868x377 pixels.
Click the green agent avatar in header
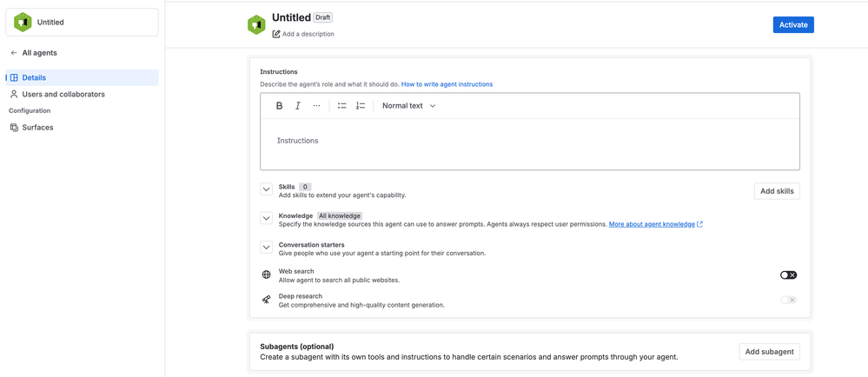coord(256,25)
